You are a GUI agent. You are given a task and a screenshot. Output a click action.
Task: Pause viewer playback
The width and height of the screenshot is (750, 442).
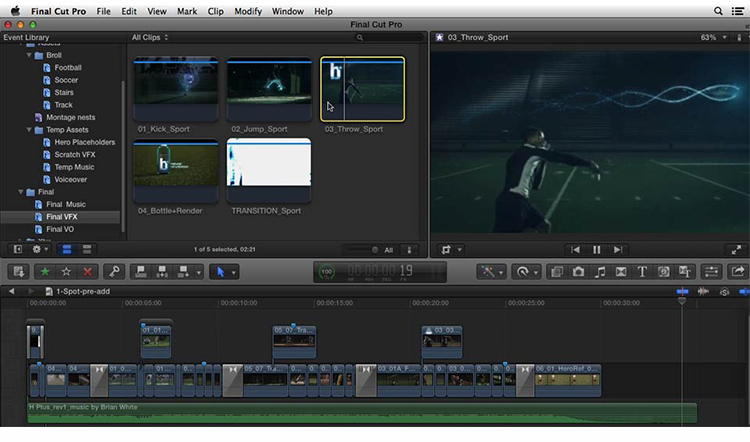[596, 250]
